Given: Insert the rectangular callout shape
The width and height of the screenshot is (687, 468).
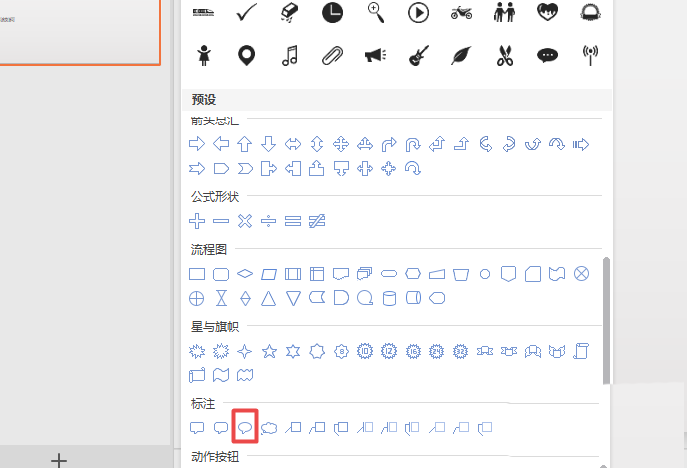Looking at the screenshot, I should click(197, 428).
